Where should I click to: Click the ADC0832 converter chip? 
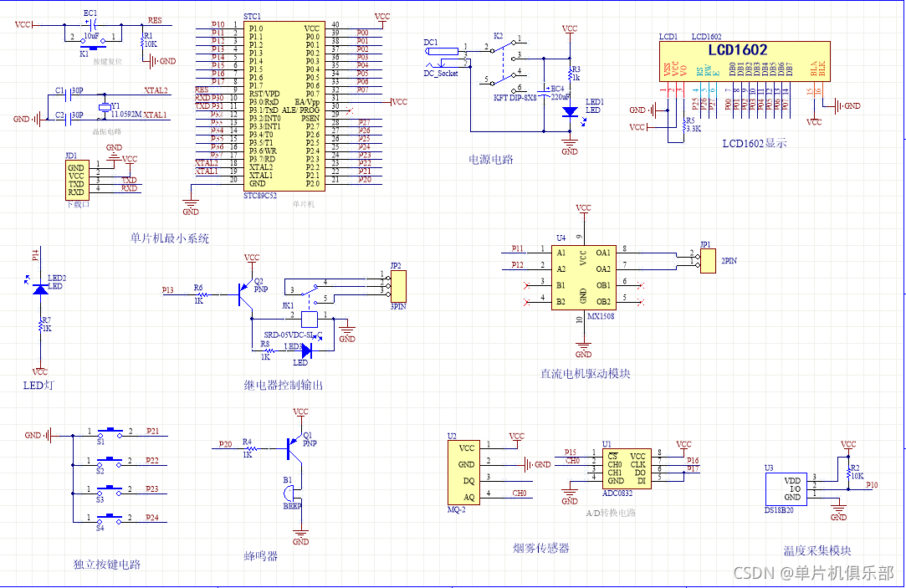click(627, 468)
